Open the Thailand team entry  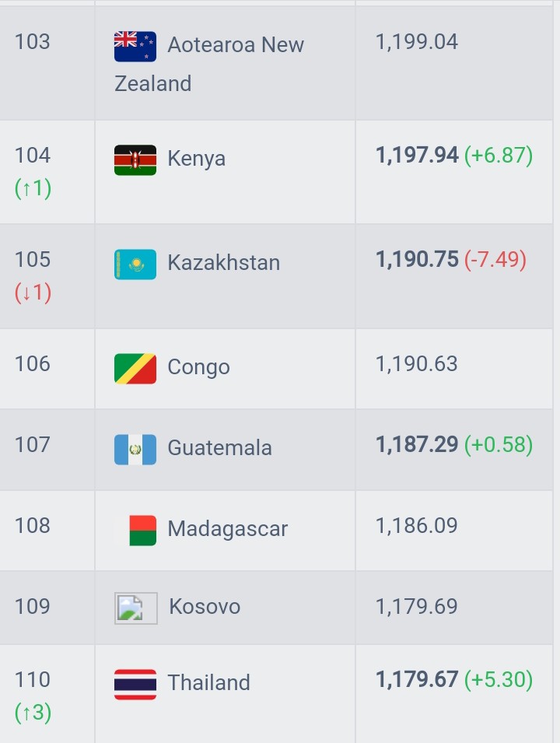[208, 683]
